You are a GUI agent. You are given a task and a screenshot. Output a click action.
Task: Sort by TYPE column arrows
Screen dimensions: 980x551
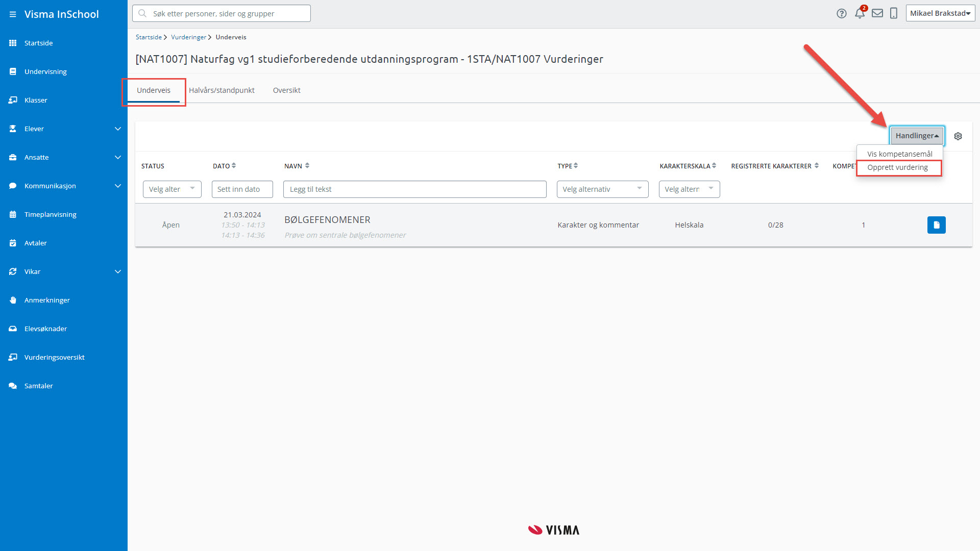(x=576, y=166)
